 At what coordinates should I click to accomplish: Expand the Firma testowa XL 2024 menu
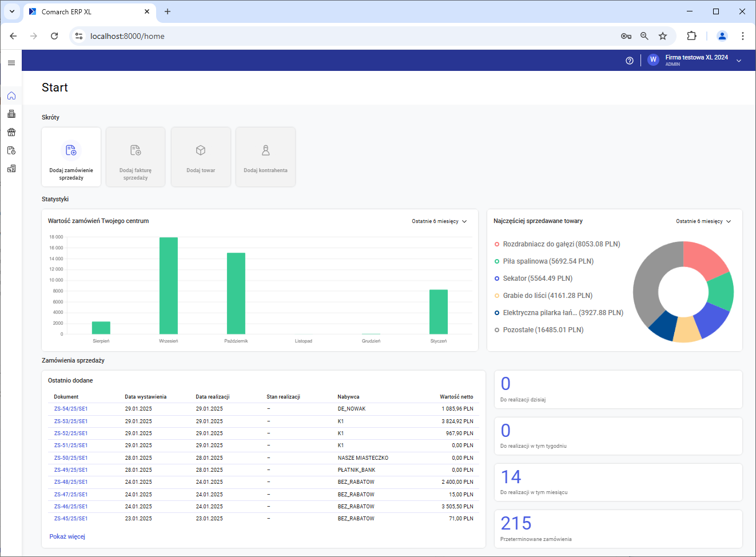coord(739,61)
